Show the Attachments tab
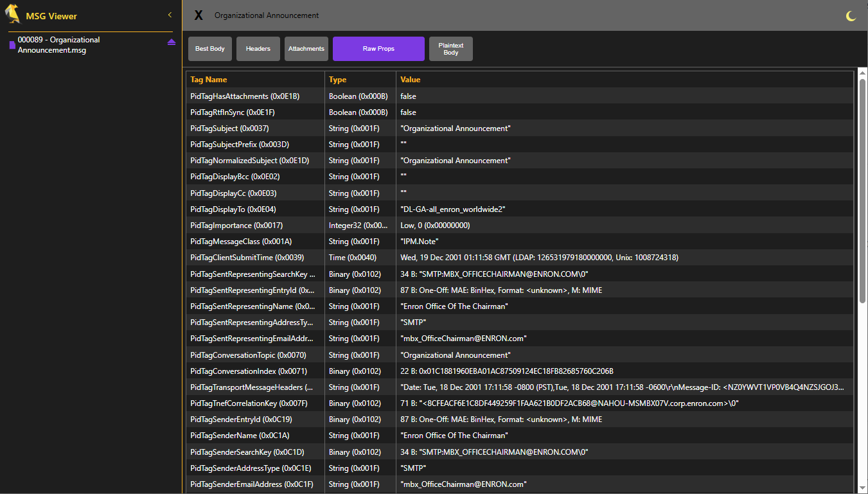 point(306,49)
